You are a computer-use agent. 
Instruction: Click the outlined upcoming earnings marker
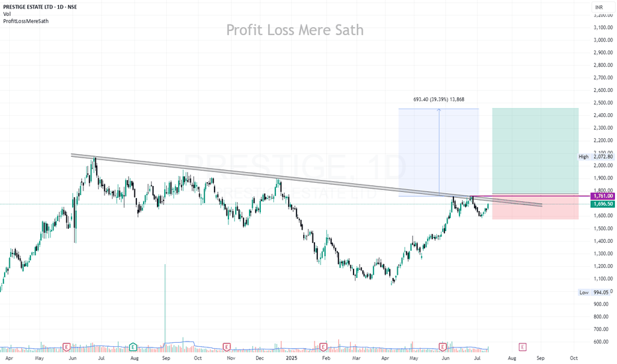pos(522,347)
